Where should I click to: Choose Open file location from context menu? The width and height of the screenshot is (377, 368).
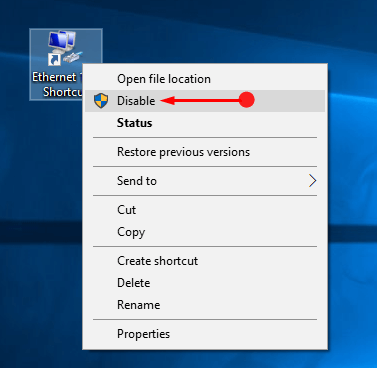coord(205,79)
